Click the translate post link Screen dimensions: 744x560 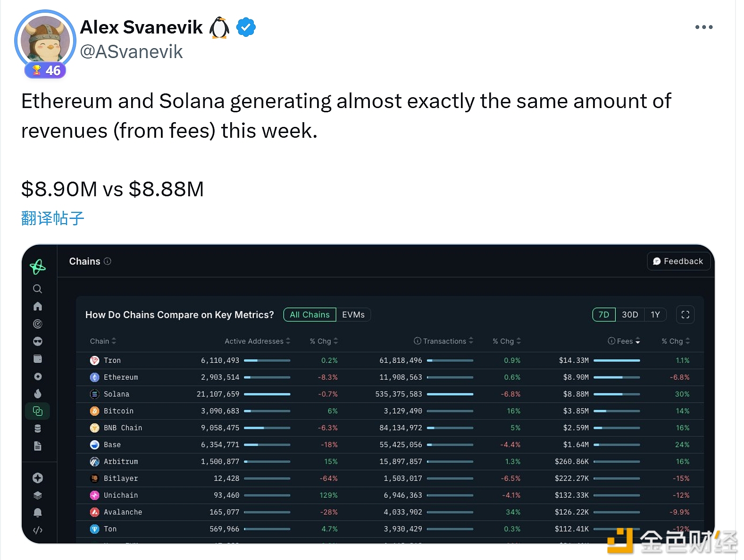[53, 218]
